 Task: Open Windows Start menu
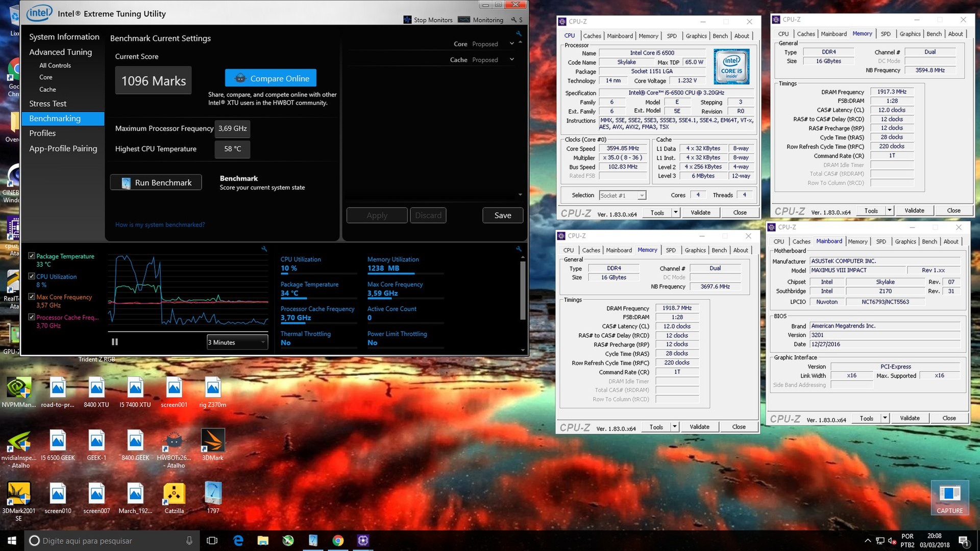(x=12, y=540)
